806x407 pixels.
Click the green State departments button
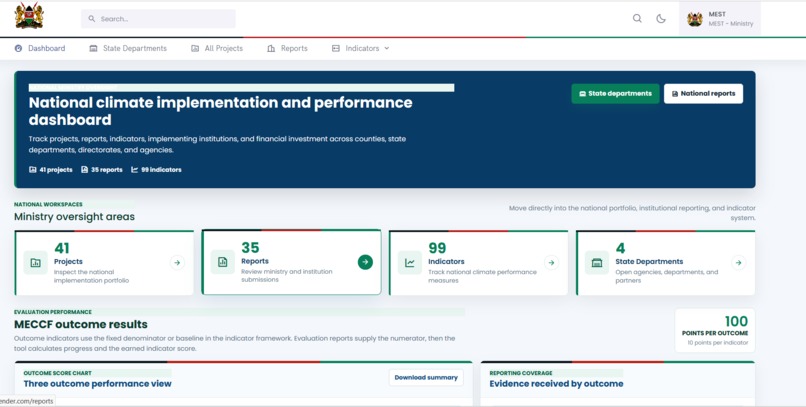[615, 94]
